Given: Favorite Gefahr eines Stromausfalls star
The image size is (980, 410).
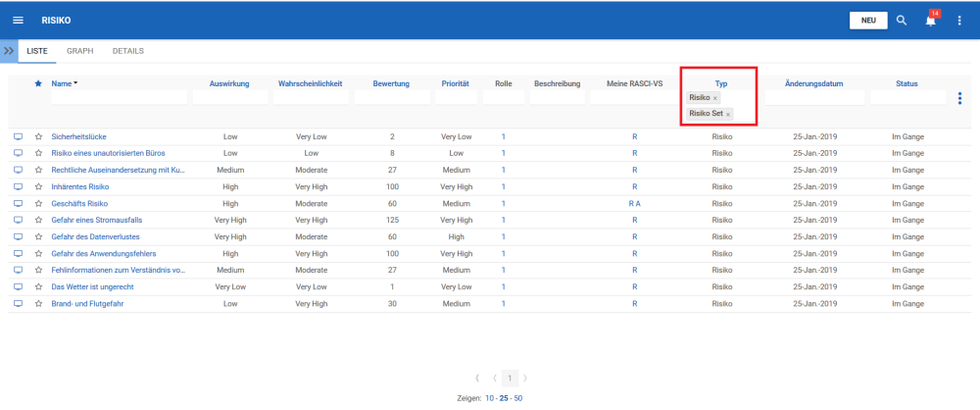Looking at the screenshot, I should coord(38,220).
